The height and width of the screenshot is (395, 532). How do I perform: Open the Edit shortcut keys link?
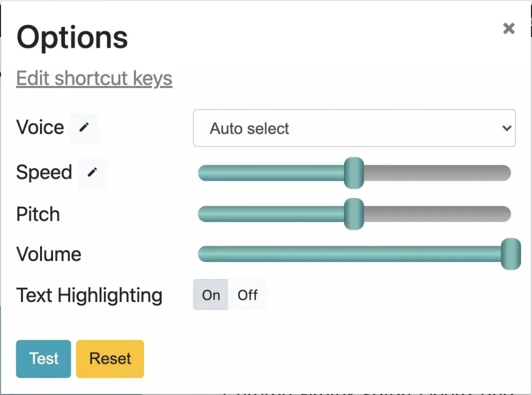tap(95, 78)
